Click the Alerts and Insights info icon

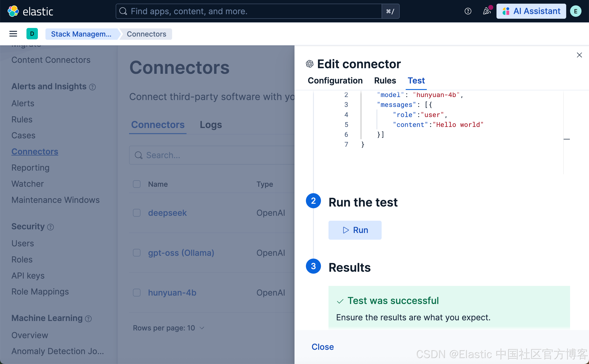pos(93,87)
